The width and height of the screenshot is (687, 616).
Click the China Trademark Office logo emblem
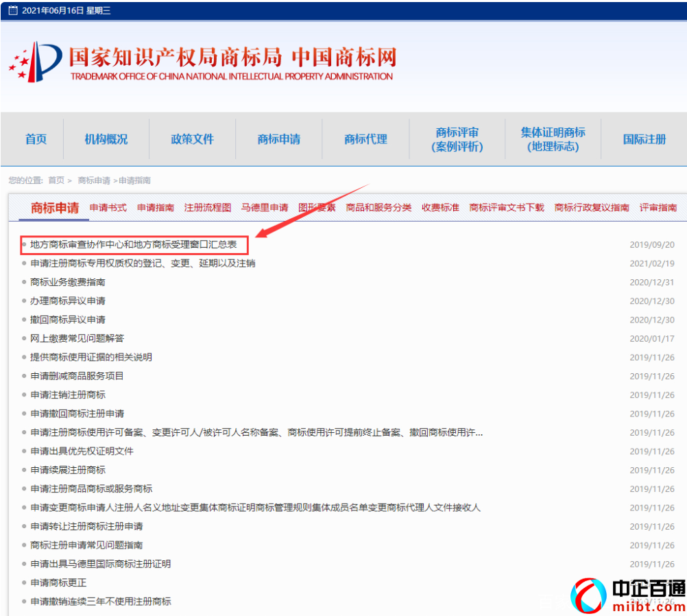pos(36,61)
